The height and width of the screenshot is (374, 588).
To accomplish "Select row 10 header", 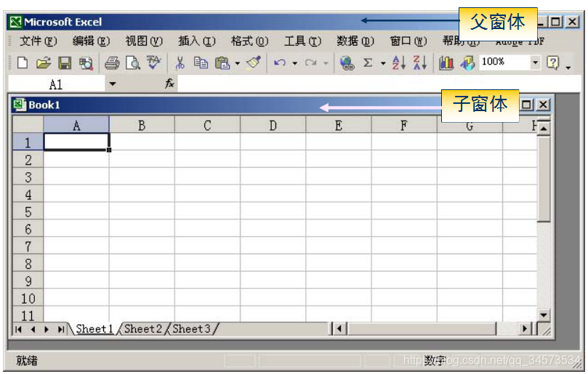I will click(28, 298).
